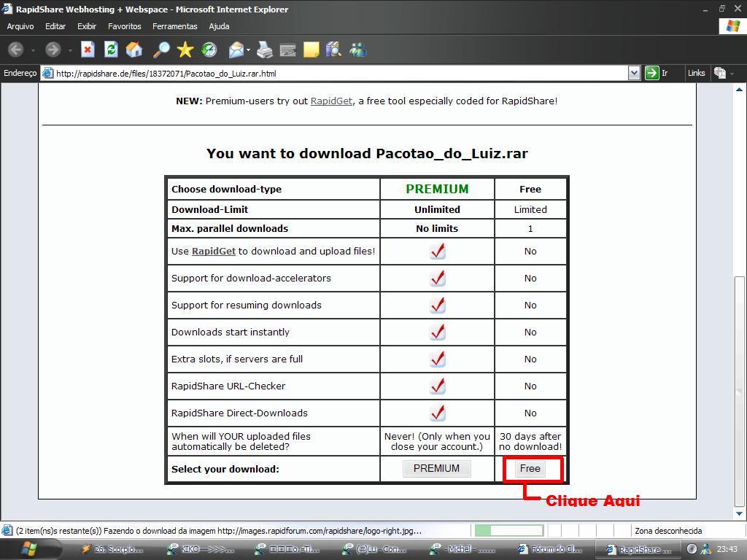Click the 'Unlimited' table cell
The image size is (747, 560).
point(437,209)
